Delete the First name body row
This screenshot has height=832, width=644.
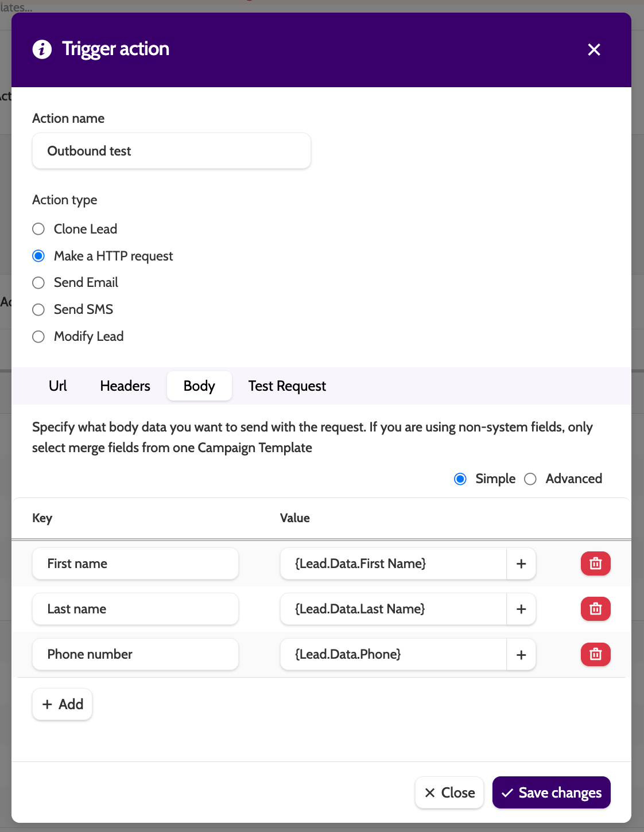tap(595, 563)
